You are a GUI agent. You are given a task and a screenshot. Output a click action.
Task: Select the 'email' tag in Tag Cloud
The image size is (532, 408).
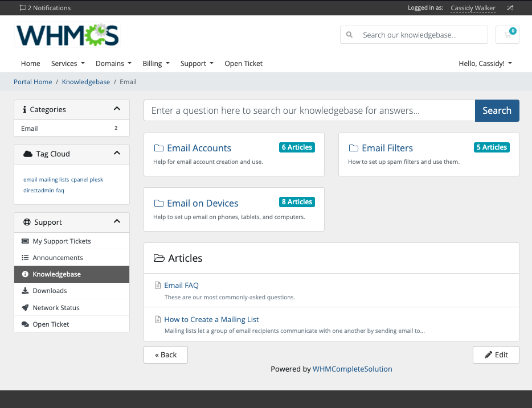(30, 179)
